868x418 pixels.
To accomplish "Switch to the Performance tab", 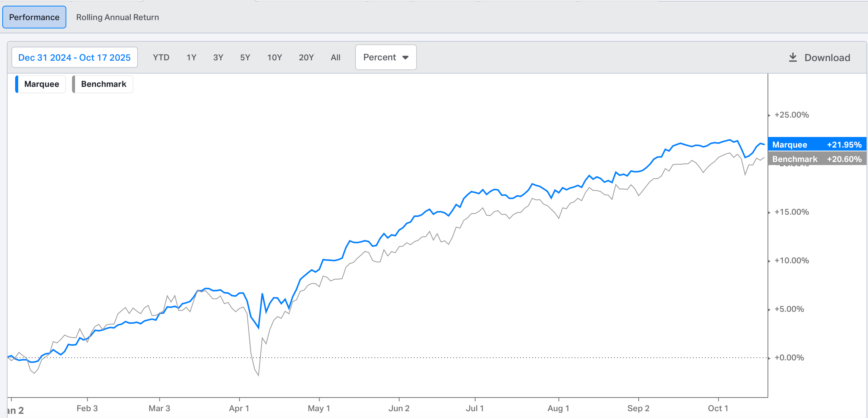I will pyautogui.click(x=34, y=17).
